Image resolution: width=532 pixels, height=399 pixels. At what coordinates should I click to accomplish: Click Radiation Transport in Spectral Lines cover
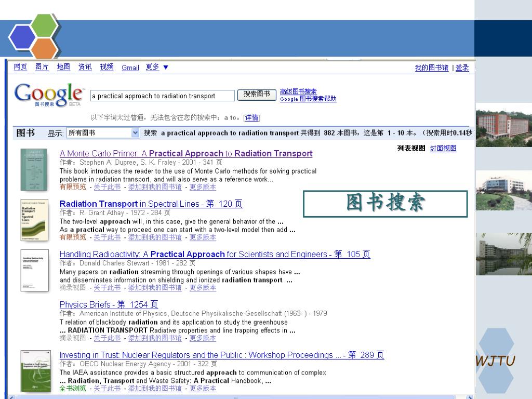tap(34, 220)
